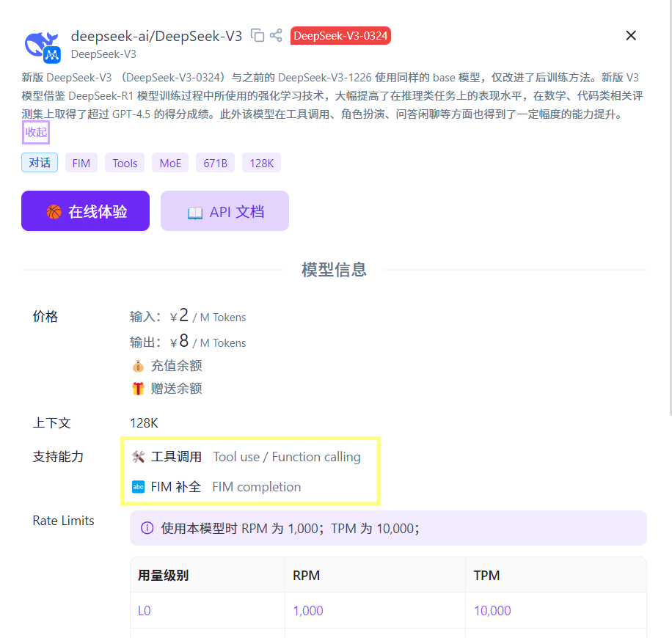
Task: Click the abc icon beside FIM 补全
Action: click(x=138, y=487)
